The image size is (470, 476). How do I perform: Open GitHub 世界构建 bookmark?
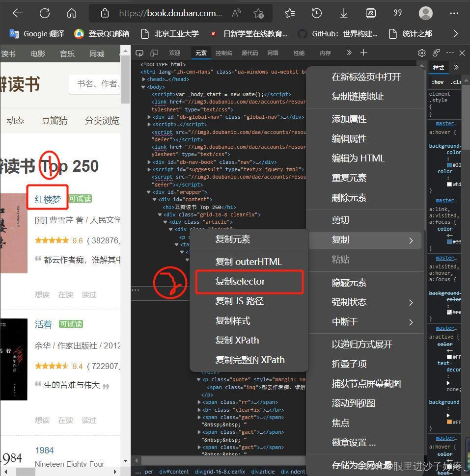point(337,34)
